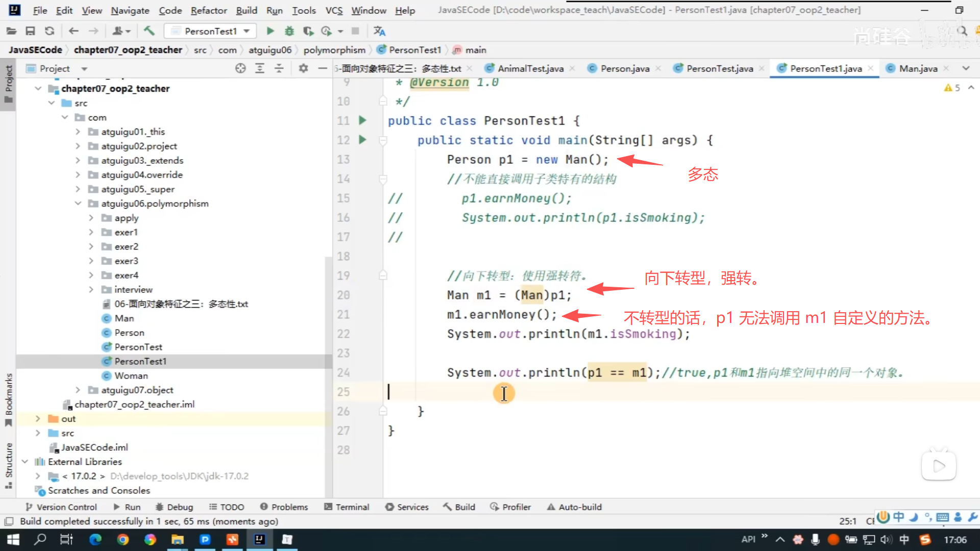
Task: Expand the atguigu07.object package
Action: tap(78, 390)
